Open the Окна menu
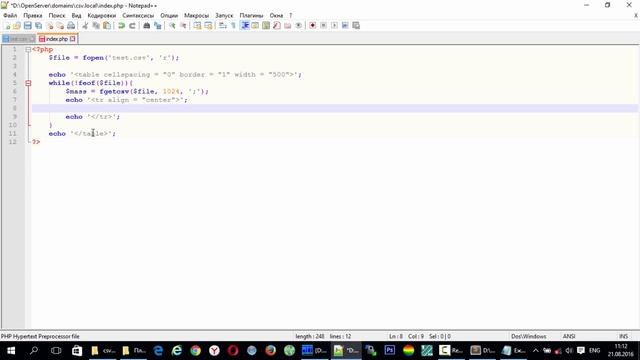 [x=276, y=16]
